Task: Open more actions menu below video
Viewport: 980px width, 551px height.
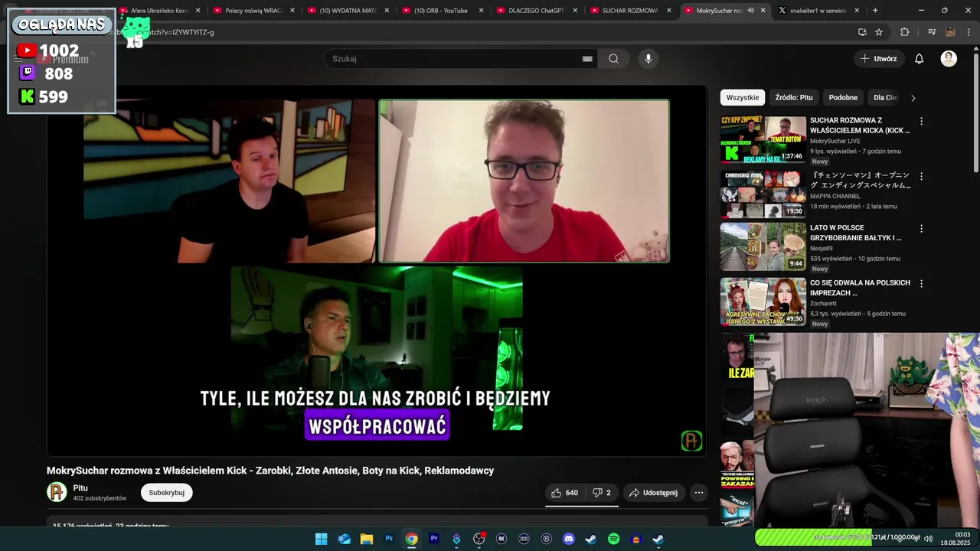Action: coord(698,493)
